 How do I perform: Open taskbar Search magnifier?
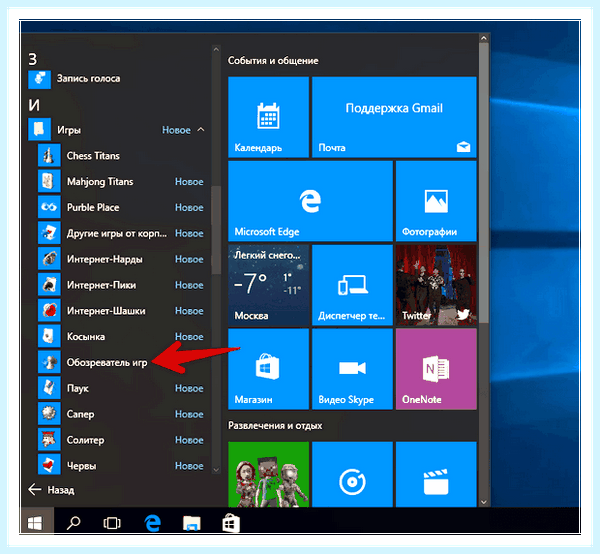pyautogui.click(x=73, y=523)
